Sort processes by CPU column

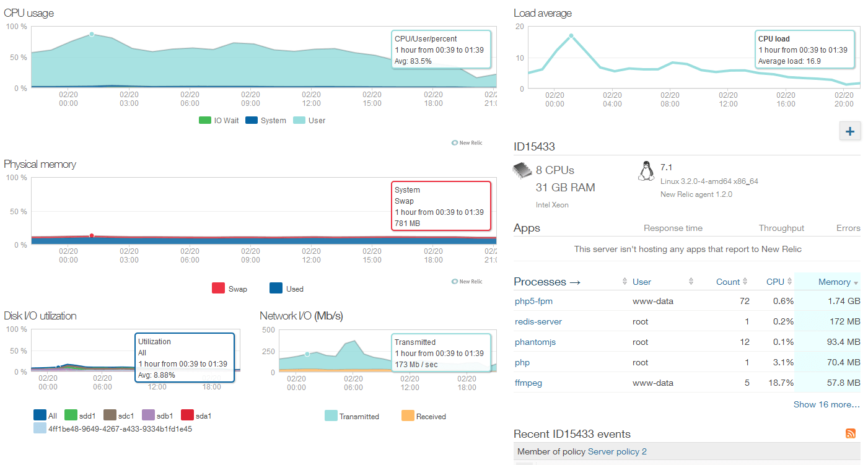[779, 282]
